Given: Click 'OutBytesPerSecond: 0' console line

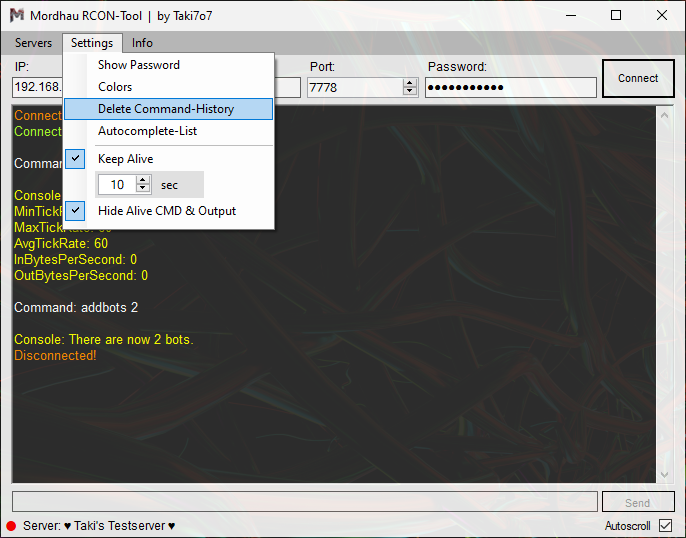Looking at the screenshot, I should pos(81,276).
